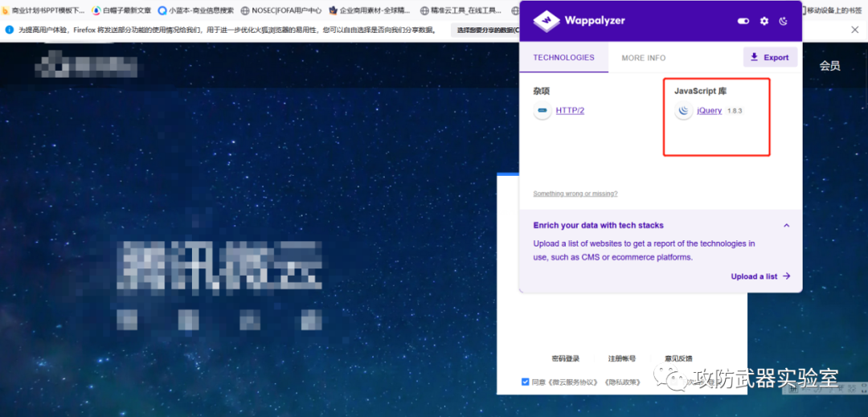Click the blue info icon in notification bar

[10, 30]
